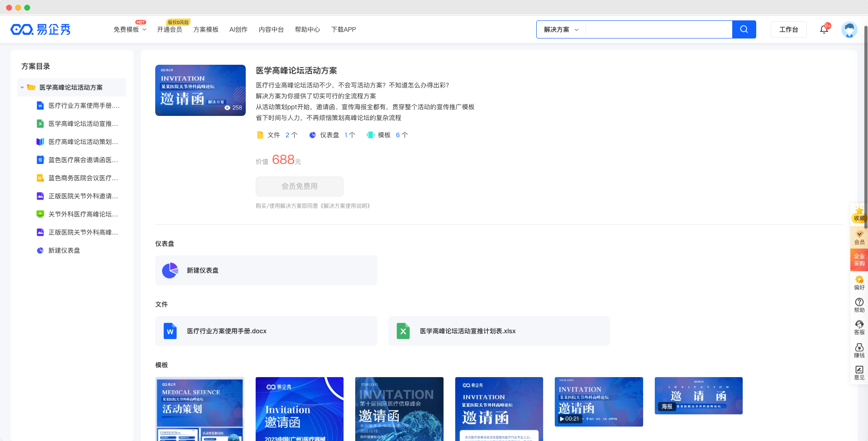Screen dimensions: 868x441
Task: Open the Invitation 邀请函 广州医疗器械 template
Action: tap(300, 409)
